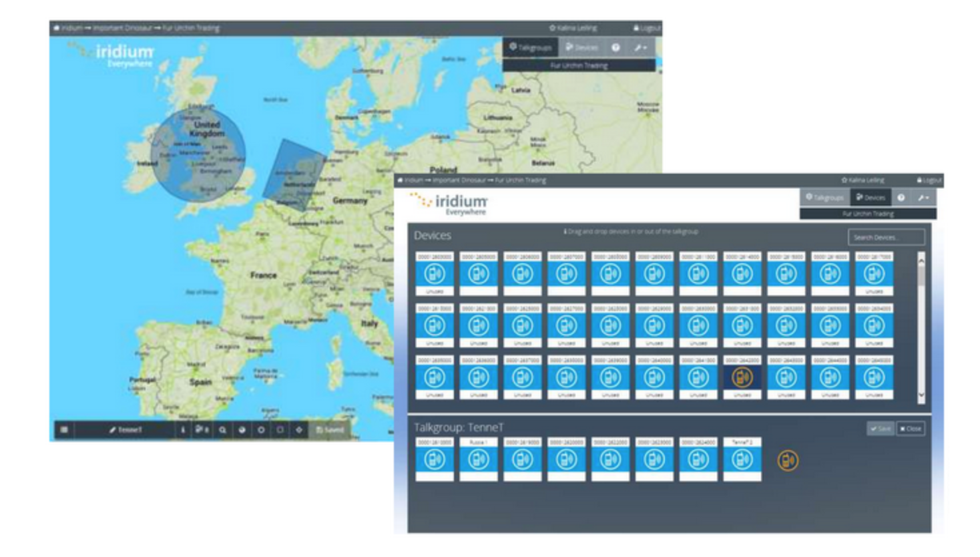This screenshot has height=557, width=980.
Task: Open help icon in Devices window
Action: click(x=901, y=198)
